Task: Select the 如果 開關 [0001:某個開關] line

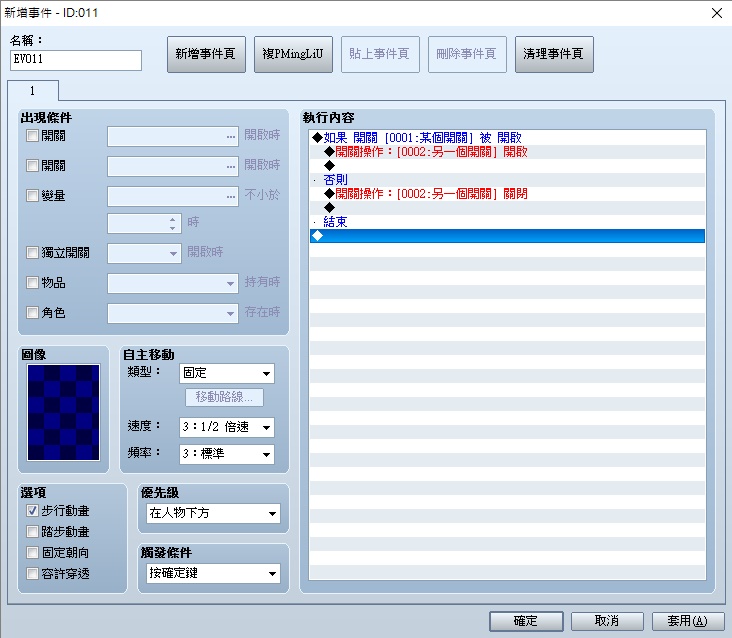Action: 507,138
